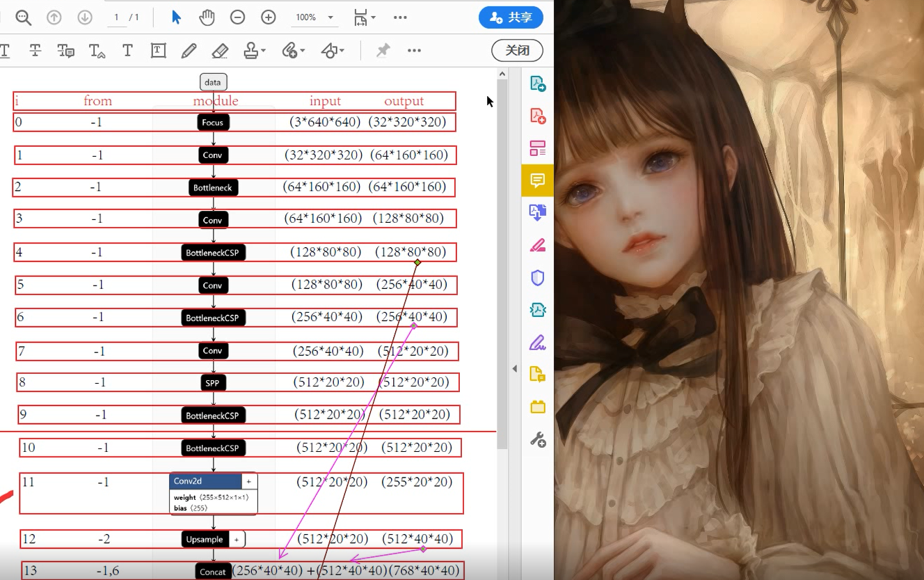Click the 'output' column header text
The width and height of the screenshot is (924, 580).
pyautogui.click(x=404, y=101)
